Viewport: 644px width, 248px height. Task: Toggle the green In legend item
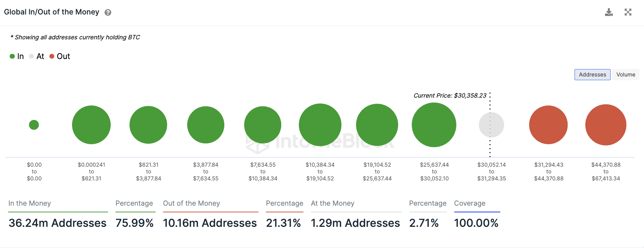17,56
